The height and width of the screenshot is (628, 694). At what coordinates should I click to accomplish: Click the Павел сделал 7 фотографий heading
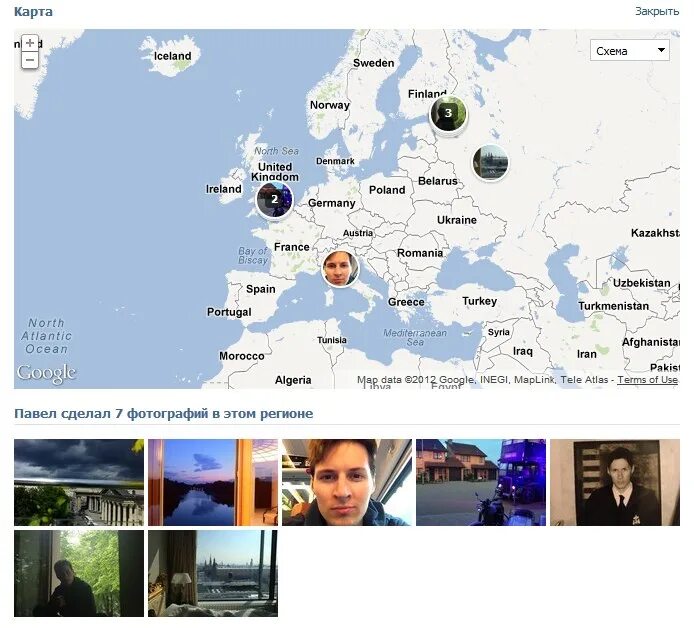point(163,414)
